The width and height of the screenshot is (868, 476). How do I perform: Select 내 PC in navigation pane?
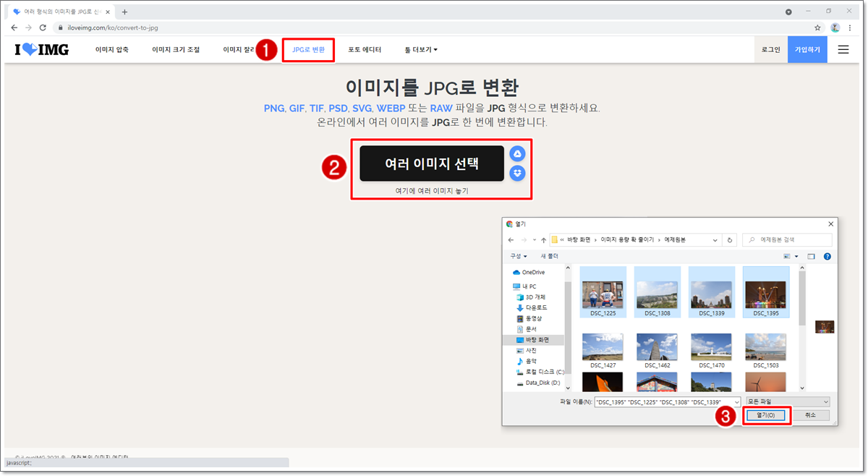[524, 286]
